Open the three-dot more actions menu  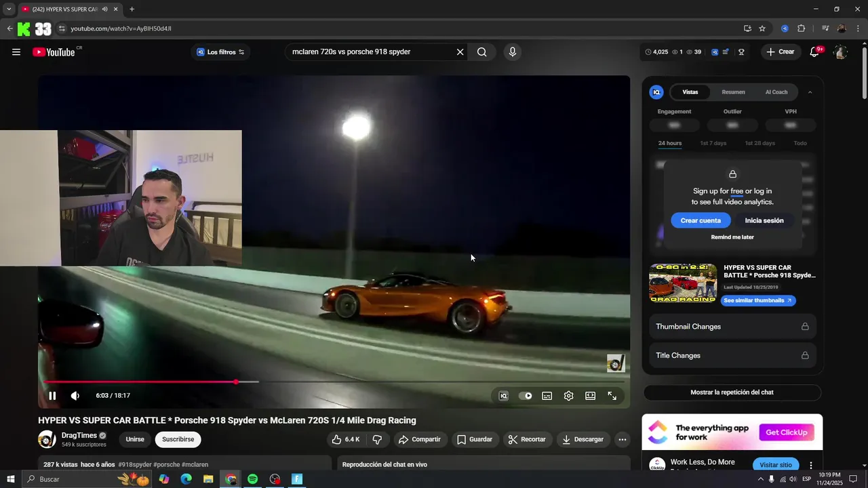tap(623, 439)
